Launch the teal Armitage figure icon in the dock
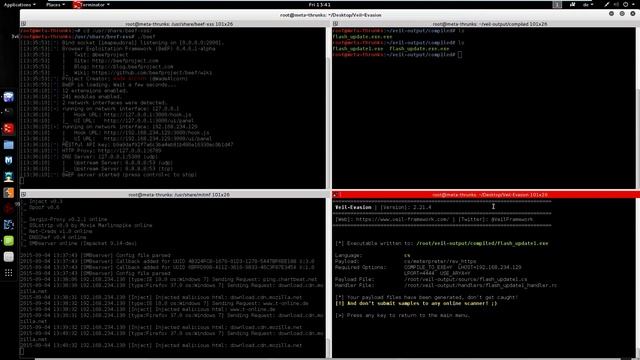The image size is (640, 360). 9,176
